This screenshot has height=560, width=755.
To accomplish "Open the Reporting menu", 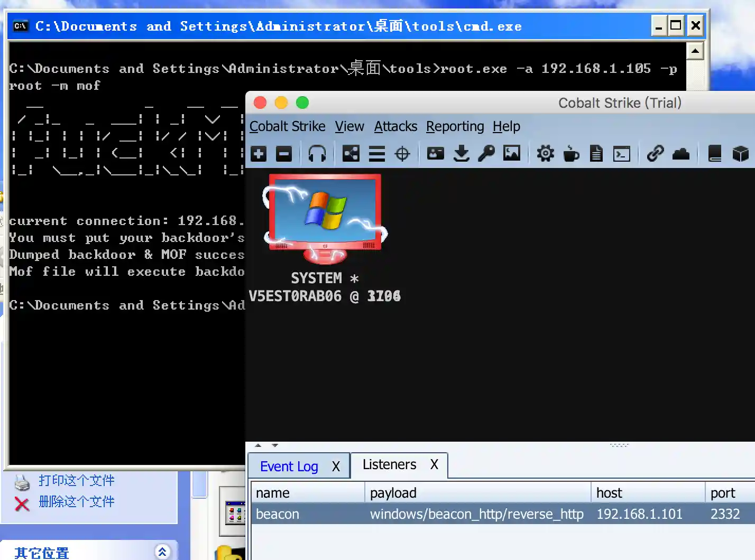I will pyautogui.click(x=455, y=127).
